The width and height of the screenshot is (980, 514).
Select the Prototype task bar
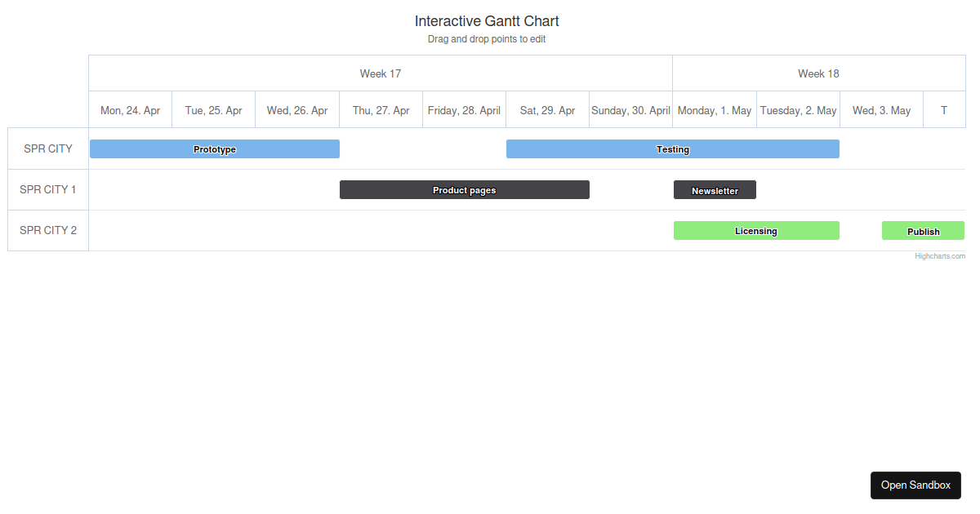[214, 148]
